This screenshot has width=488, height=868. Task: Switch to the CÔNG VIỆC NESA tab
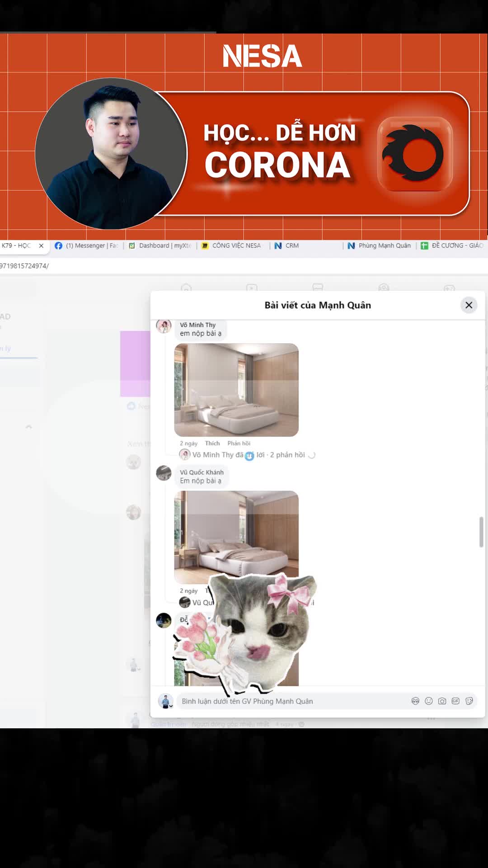coord(231,245)
